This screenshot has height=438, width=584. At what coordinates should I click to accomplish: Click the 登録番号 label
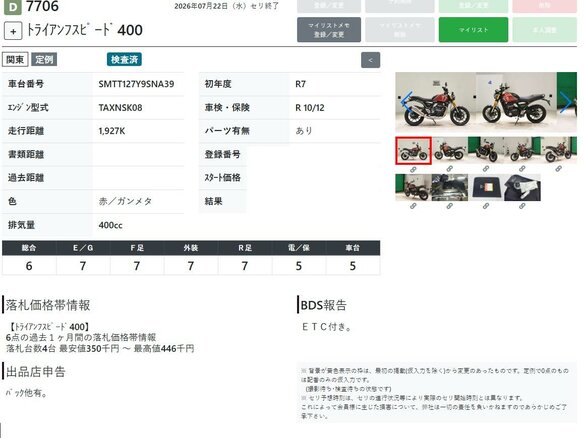pos(222,154)
